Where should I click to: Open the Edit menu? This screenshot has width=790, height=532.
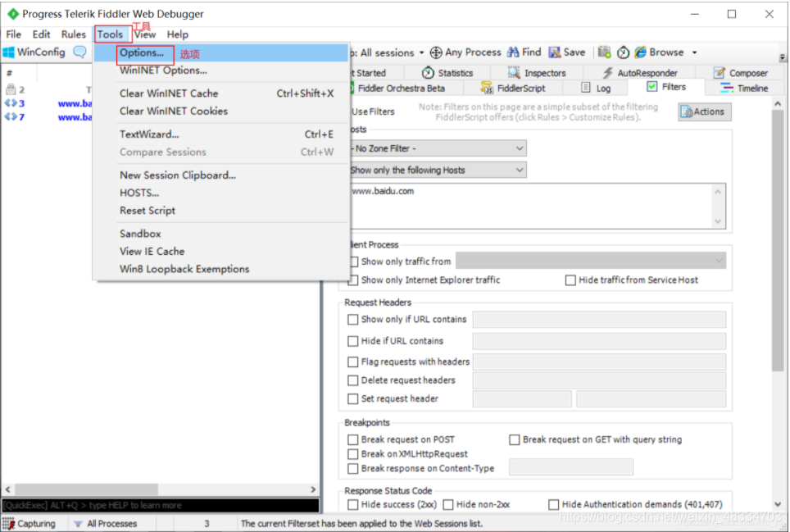[41, 34]
